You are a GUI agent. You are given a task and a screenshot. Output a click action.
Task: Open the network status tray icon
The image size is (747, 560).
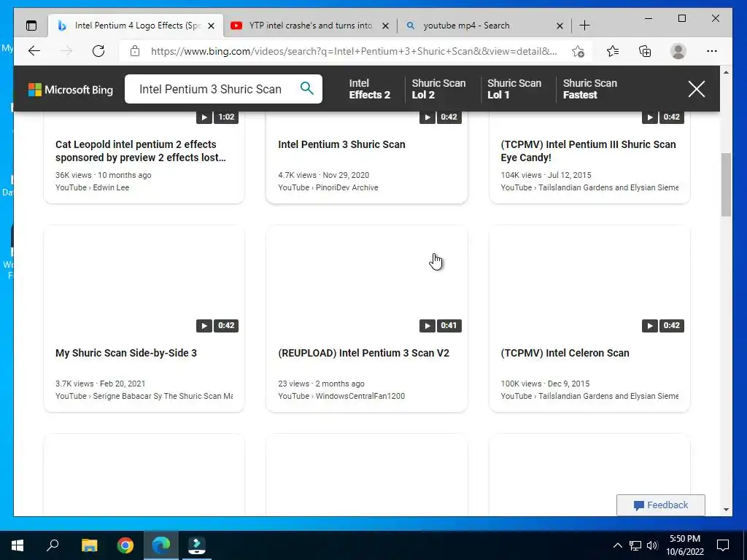tap(635, 545)
